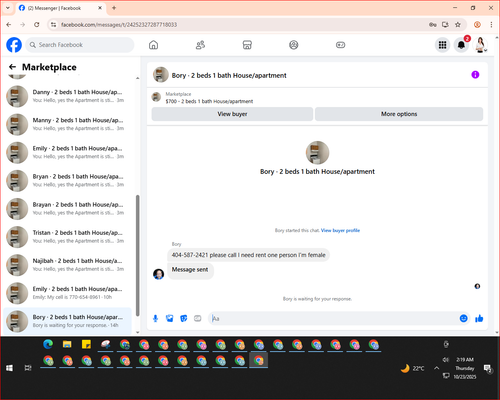Open Emily's chat showing 'You: Hello'
500x400 pixels.
[67, 152]
